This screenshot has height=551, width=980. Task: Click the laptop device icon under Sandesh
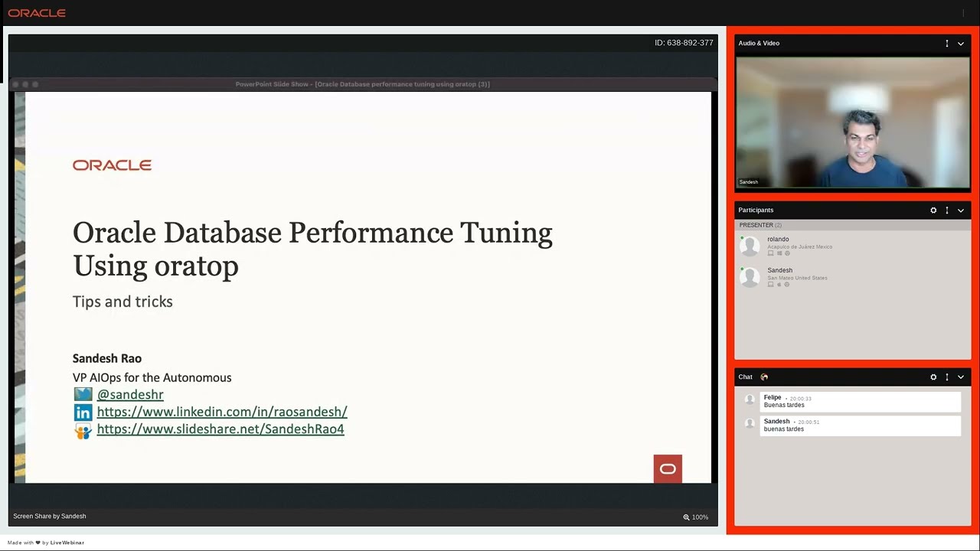click(x=771, y=285)
